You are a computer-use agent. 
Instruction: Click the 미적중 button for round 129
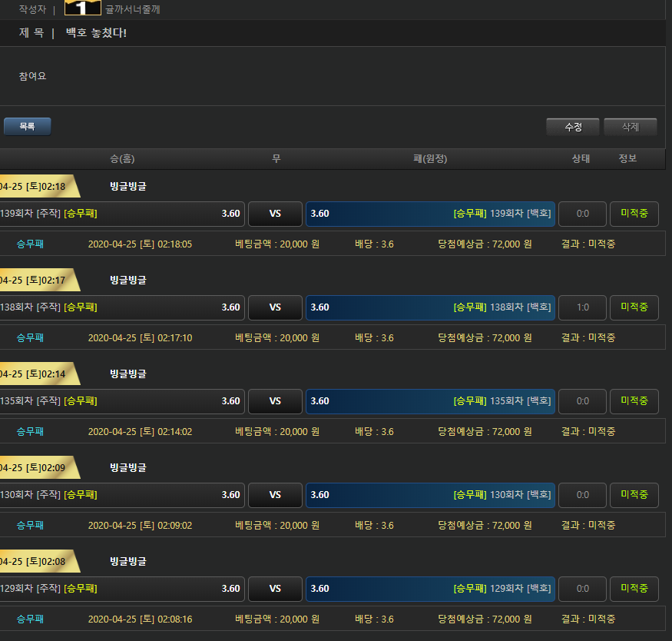(x=634, y=589)
